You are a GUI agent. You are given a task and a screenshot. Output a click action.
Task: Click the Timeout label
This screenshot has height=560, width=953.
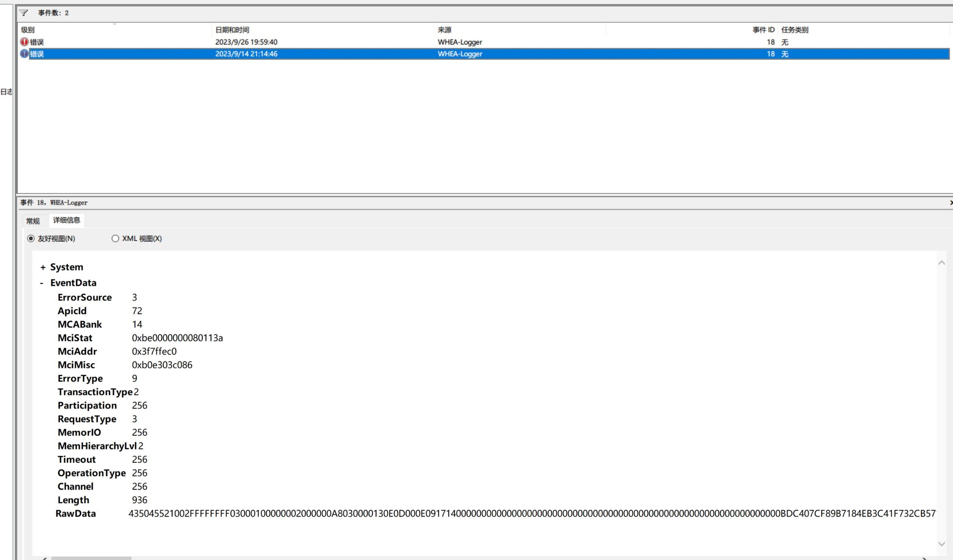tap(77, 460)
